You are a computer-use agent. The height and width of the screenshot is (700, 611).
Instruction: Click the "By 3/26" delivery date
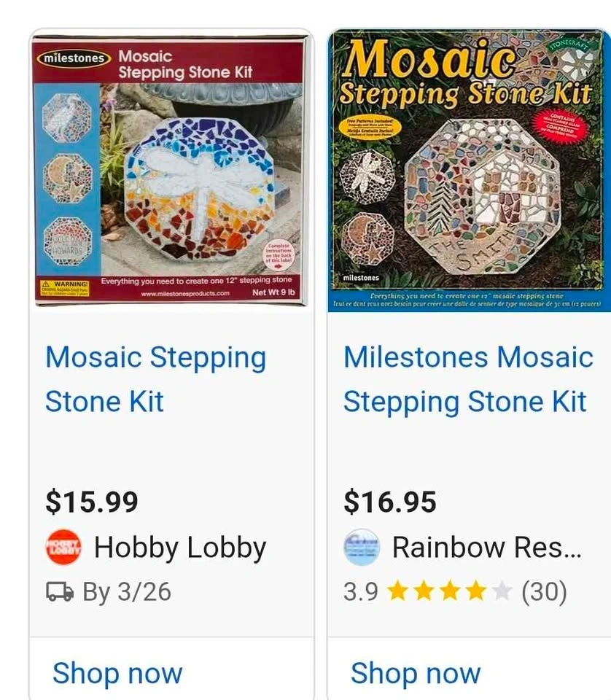point(127,592)
